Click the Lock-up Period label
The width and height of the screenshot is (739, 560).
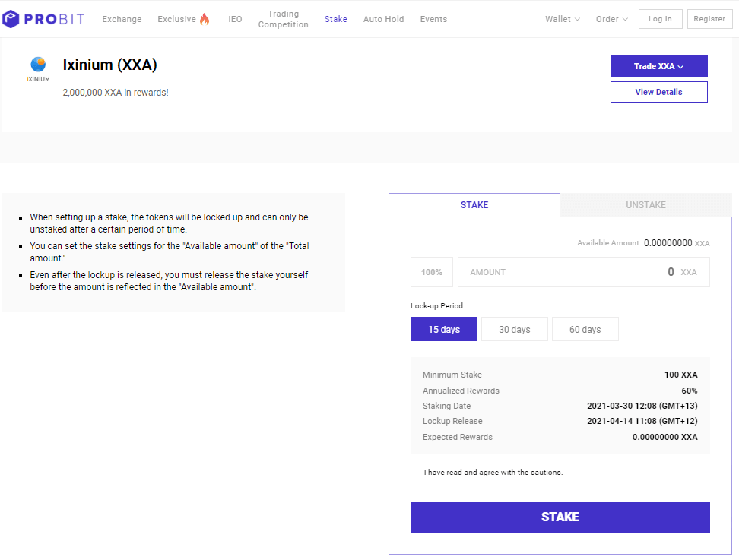pyautogui.click(x=436, y=305)
